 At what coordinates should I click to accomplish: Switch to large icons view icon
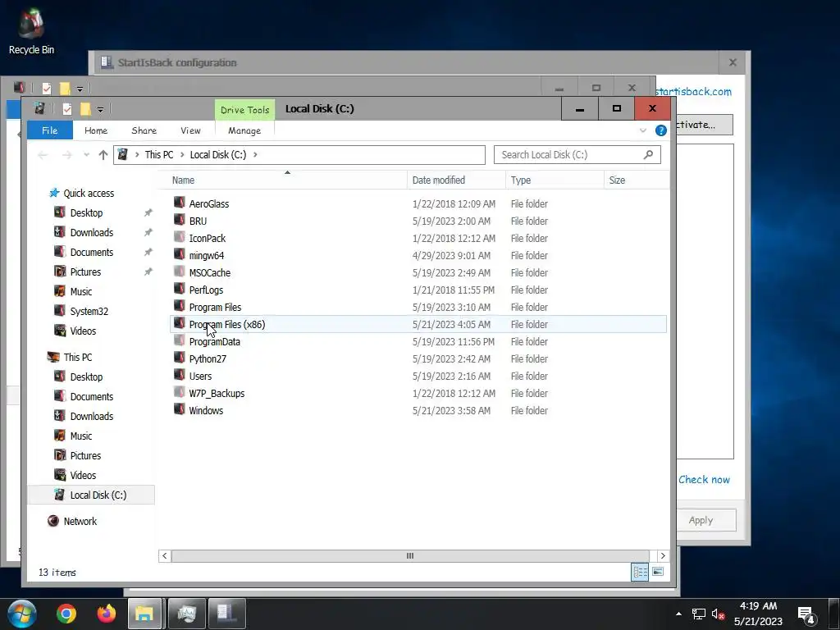tap(658, 572)
